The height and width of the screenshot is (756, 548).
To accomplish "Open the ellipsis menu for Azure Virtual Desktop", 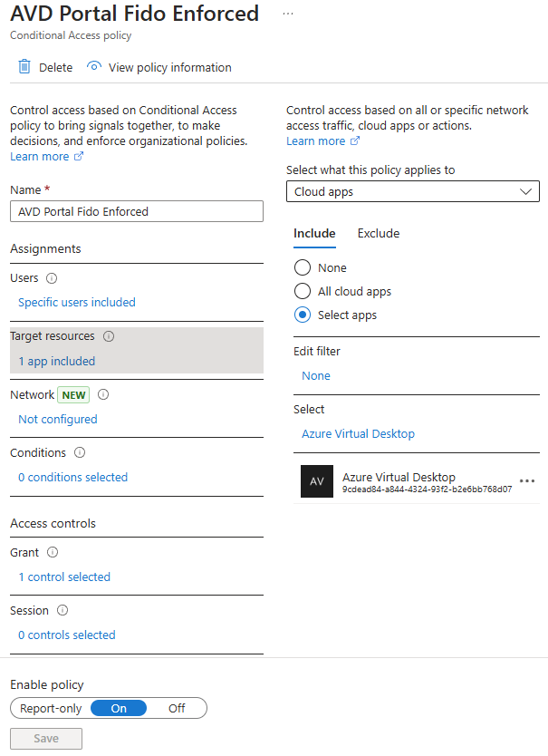I will pos(527,481).
